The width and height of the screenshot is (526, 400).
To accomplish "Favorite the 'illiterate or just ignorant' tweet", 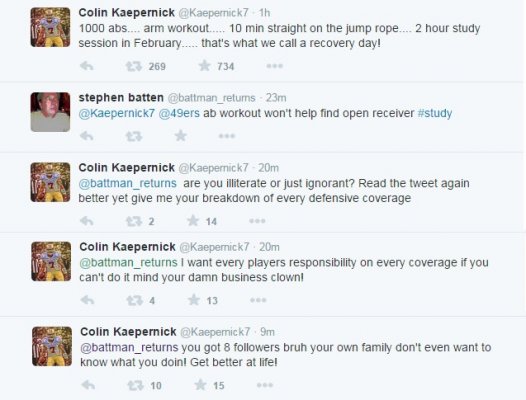I will point(193,221).
